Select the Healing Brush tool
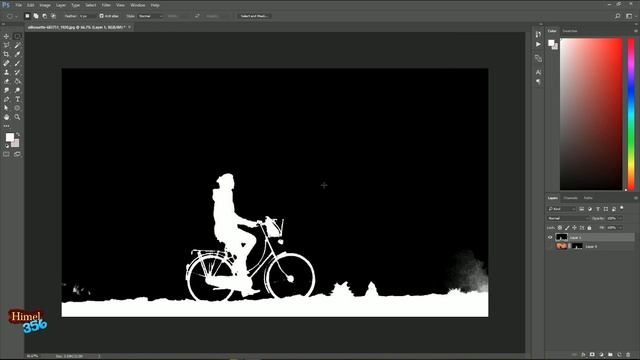The width and height of the screenshot is (640, 360). pyautogui.click(x=6, y=63)
